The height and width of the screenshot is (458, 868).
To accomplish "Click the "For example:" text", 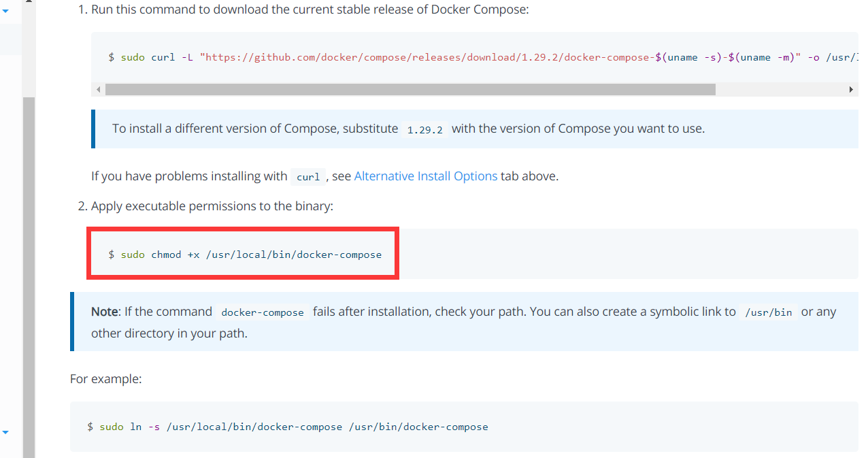I will (105, 379).
